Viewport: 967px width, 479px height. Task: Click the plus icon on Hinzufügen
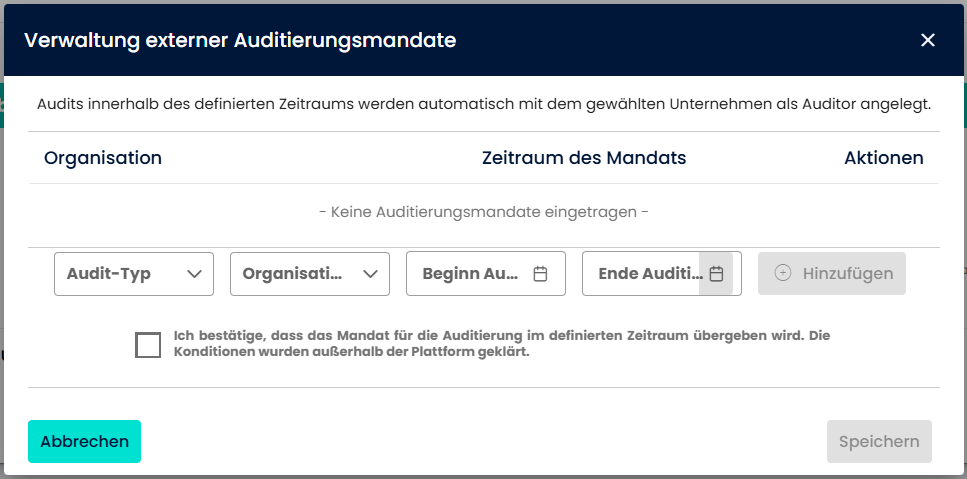click(x=783, y=273)
